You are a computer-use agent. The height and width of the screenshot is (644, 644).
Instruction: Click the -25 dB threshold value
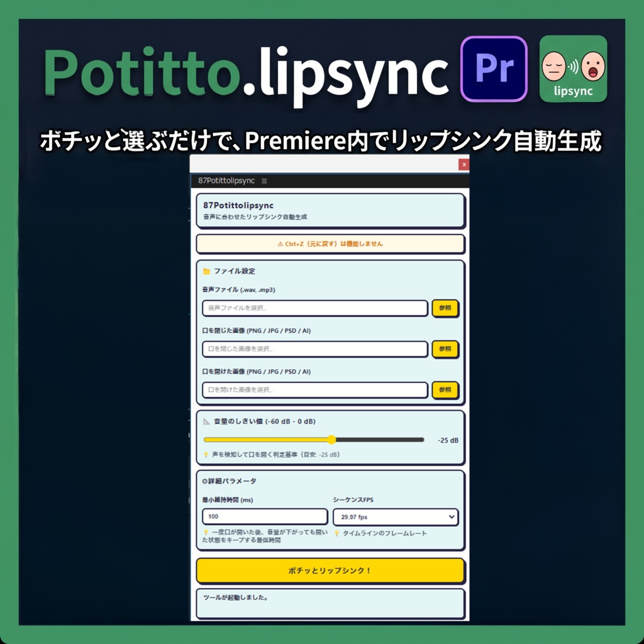[x=448, y=440]
